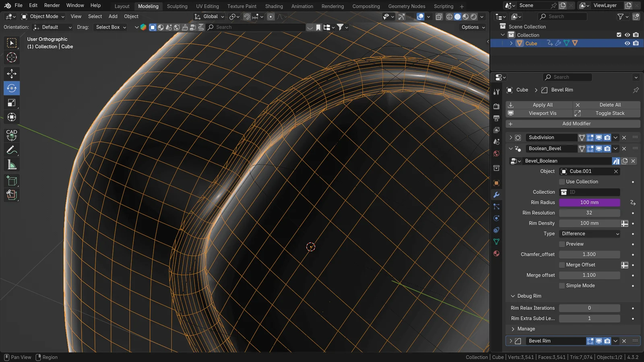Open the Type dropdown set to Difference
The image size is (644, 362).
[589, 233]
